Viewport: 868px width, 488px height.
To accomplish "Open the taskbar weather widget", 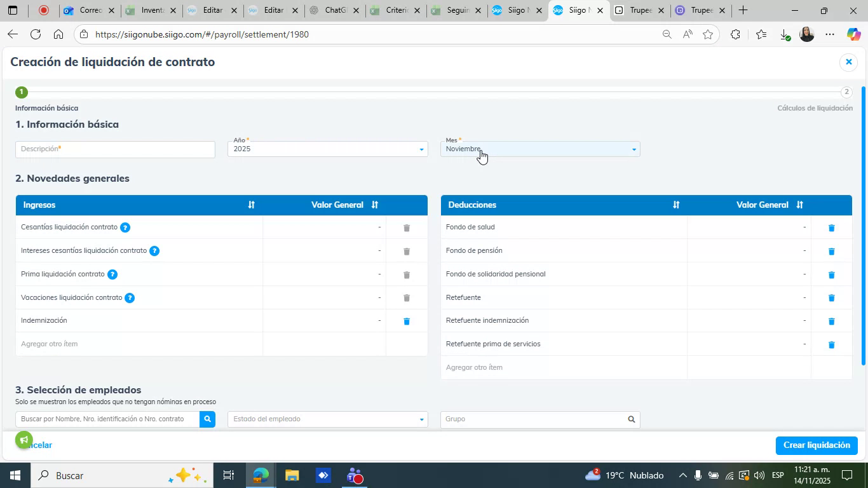I will (x=624, y=475).
